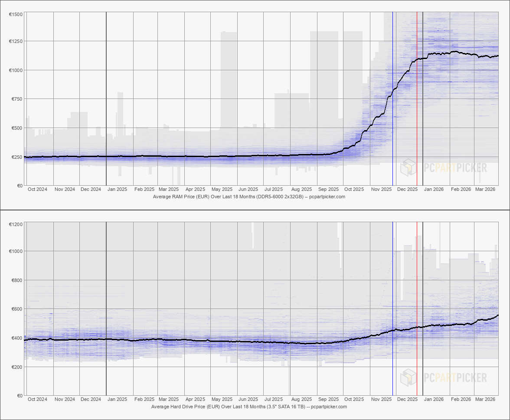Click Oct 2025 under the RAM chart
The image size is (510, 420).
coord(354,189)
